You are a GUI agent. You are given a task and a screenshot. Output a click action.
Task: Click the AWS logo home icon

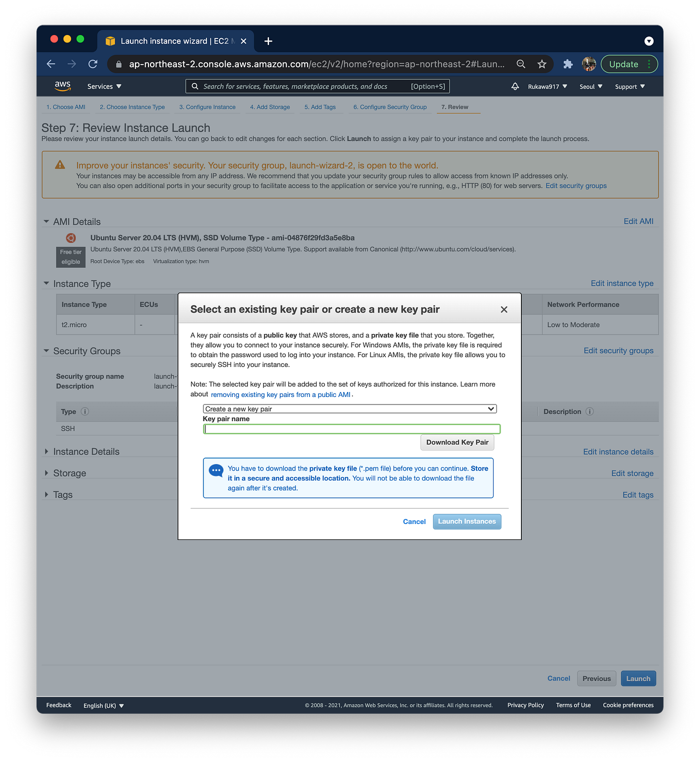(x=62, y=86)
